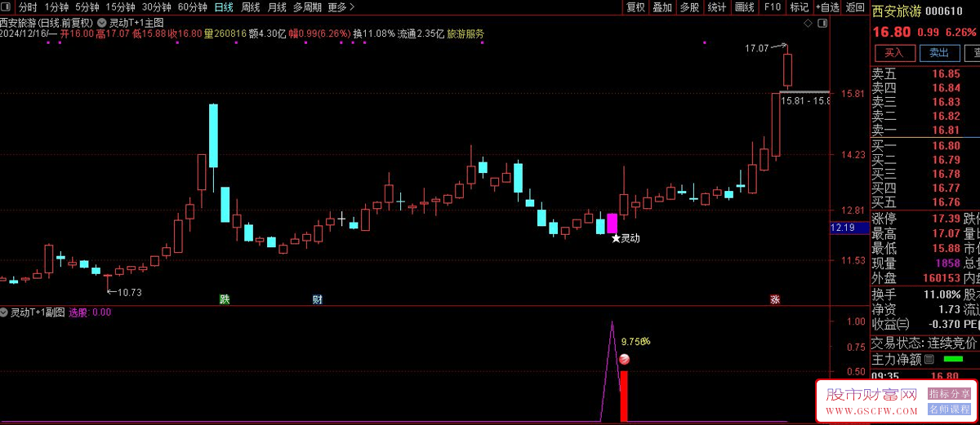Open 多周期 multi-period view

308,7
